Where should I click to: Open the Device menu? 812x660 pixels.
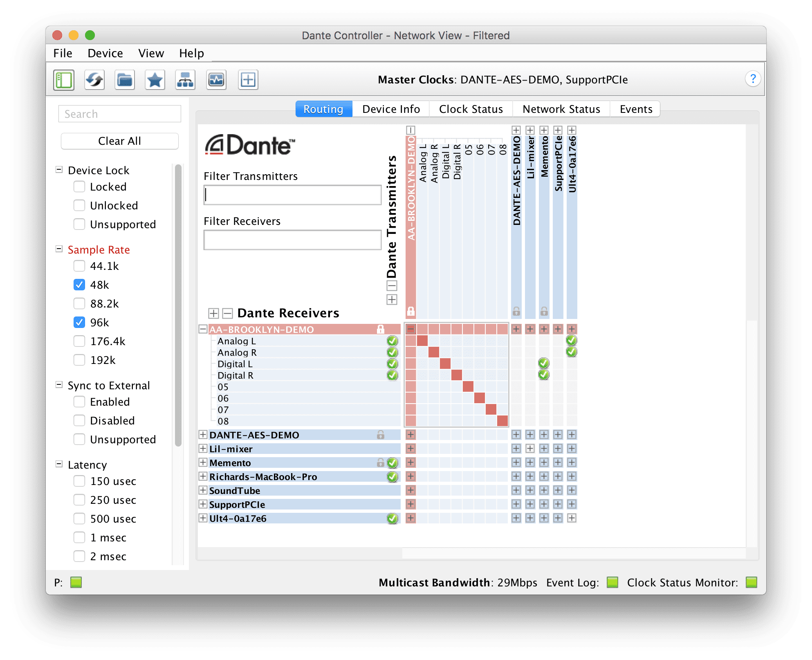coord(105,53)
